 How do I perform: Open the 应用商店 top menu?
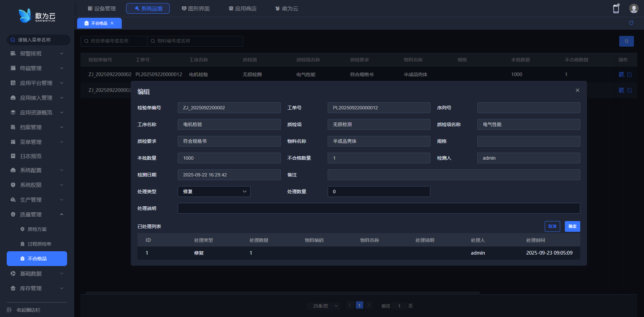coord(243,8)
